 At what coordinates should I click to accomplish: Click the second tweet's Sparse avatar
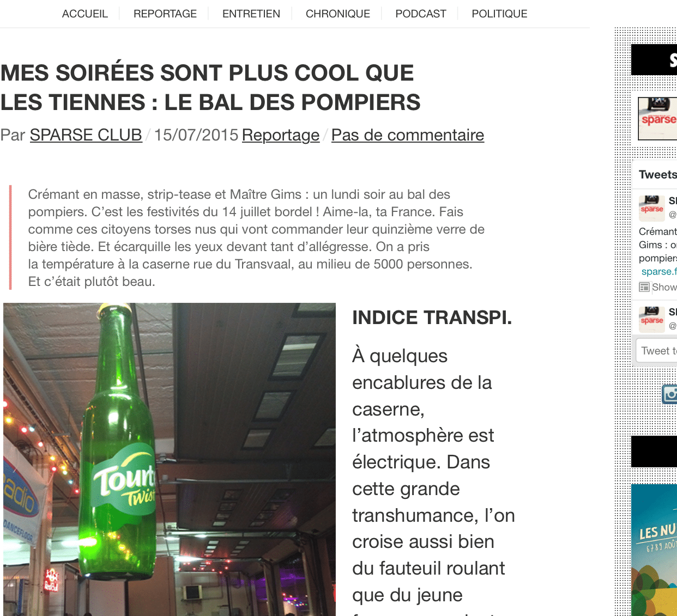tap(652, 320)
